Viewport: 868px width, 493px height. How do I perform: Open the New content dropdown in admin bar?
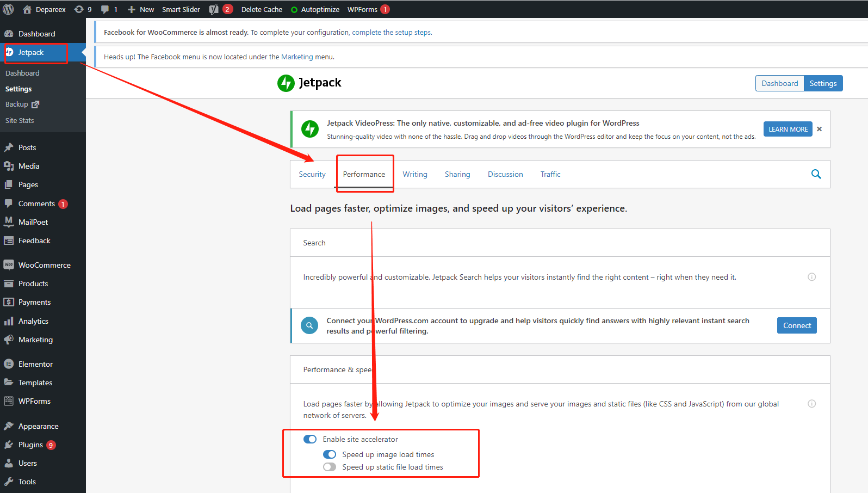point(141,9)
